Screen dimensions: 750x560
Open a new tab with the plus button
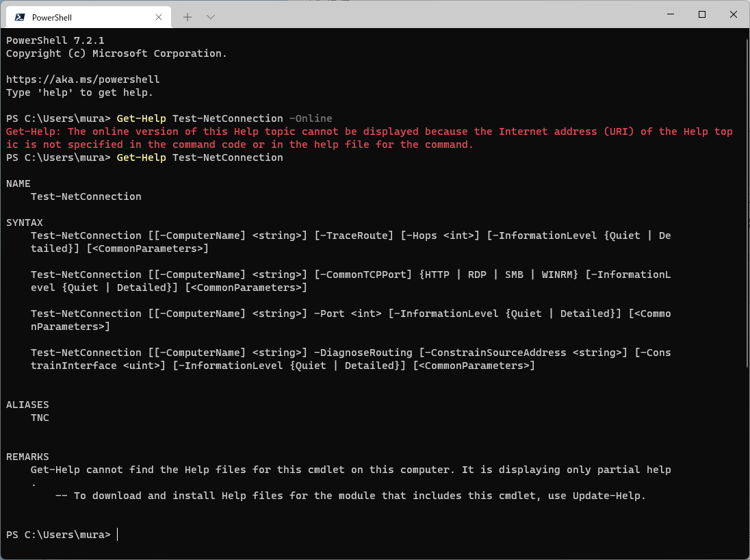coord(187,17)
